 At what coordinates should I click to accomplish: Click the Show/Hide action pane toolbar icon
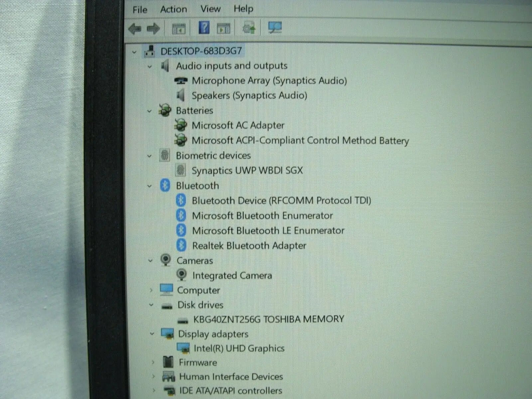click(x=223, y=29)
